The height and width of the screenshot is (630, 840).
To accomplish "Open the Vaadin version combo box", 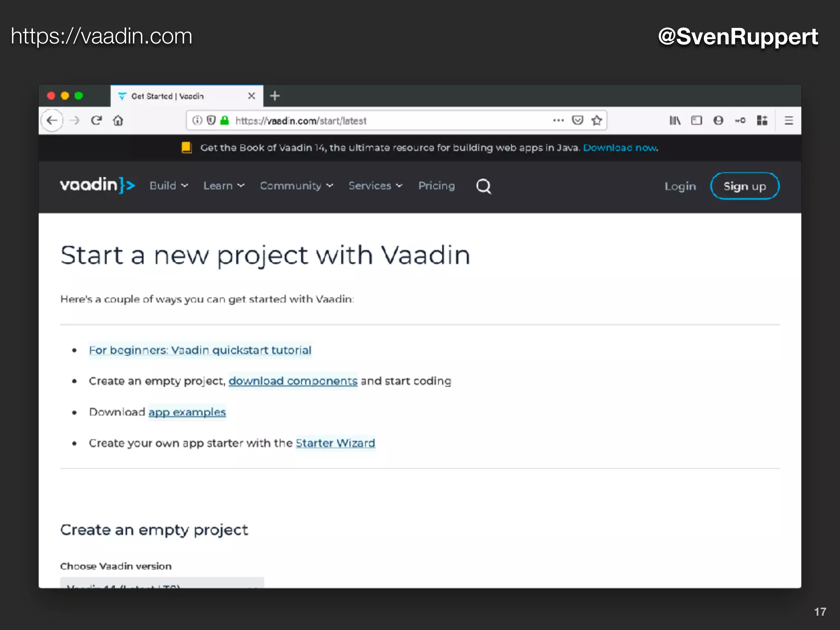I will point(162,583).
